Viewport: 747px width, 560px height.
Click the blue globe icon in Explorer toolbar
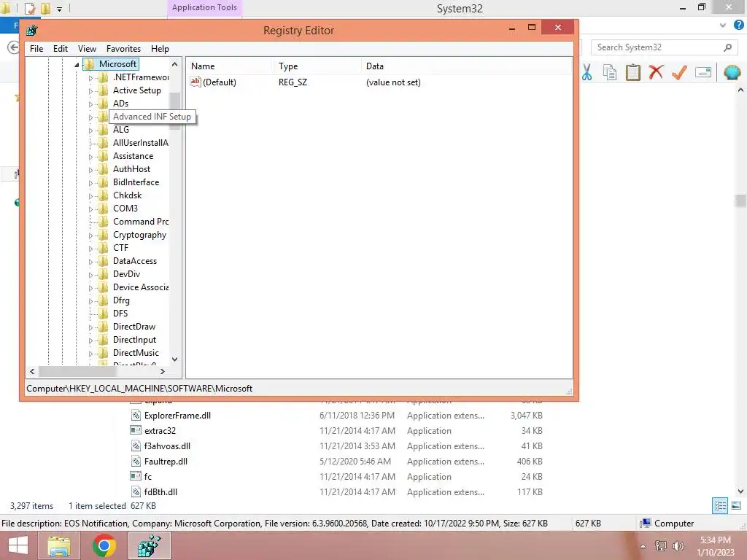coord(732,72)
